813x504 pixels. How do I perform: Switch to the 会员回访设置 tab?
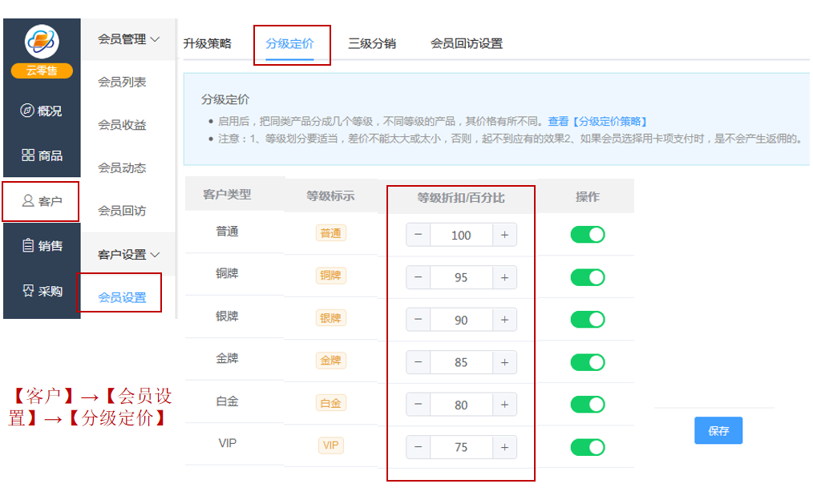(467, 43)
